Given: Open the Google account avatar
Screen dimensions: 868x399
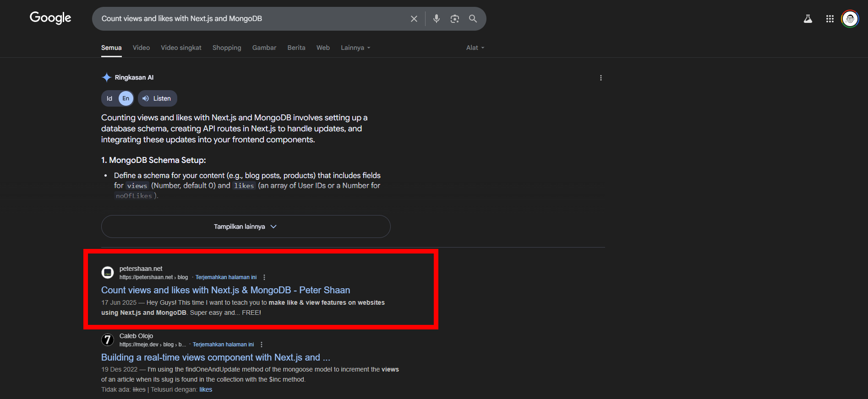Looking at the screenshot, I should pos(850,19).
